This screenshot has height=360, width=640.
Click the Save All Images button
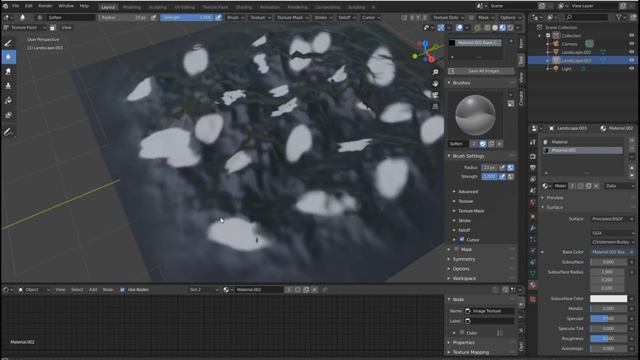click(x=481, y=71)
